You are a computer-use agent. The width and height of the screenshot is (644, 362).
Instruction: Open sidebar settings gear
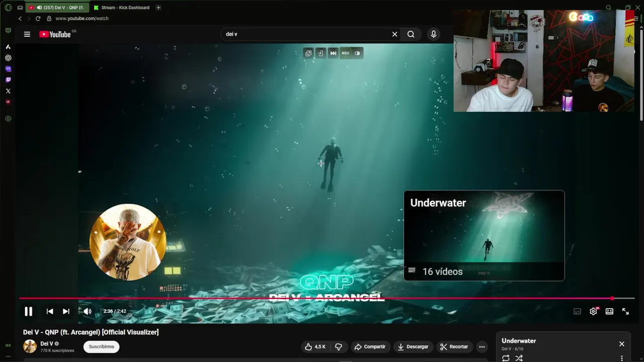[x=8, y=119]
